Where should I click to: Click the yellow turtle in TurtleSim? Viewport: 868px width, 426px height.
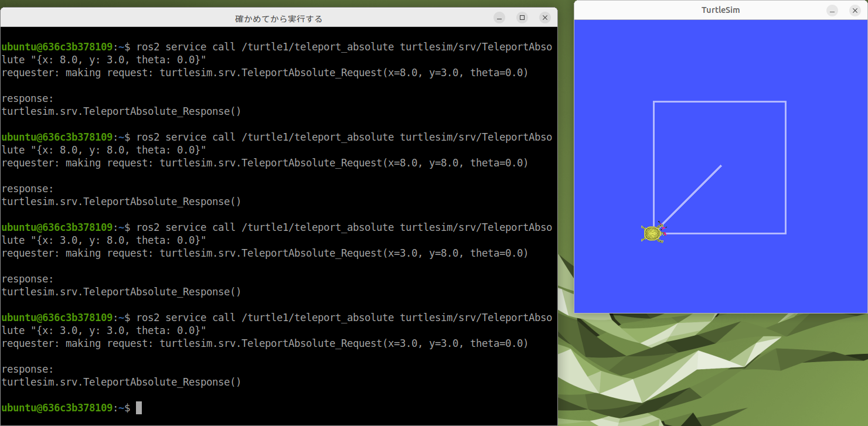(653, 233)
